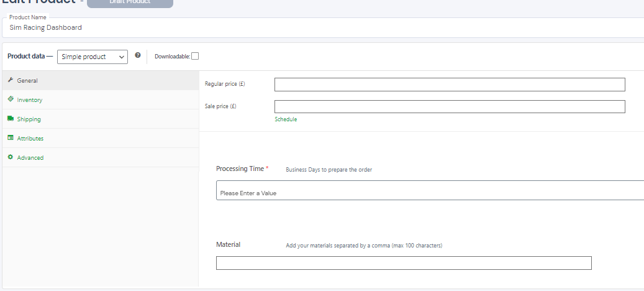Viewport: 644px width, 291px height.
Task: Switch to the Shipping tab
Action: tap(101, 119)
